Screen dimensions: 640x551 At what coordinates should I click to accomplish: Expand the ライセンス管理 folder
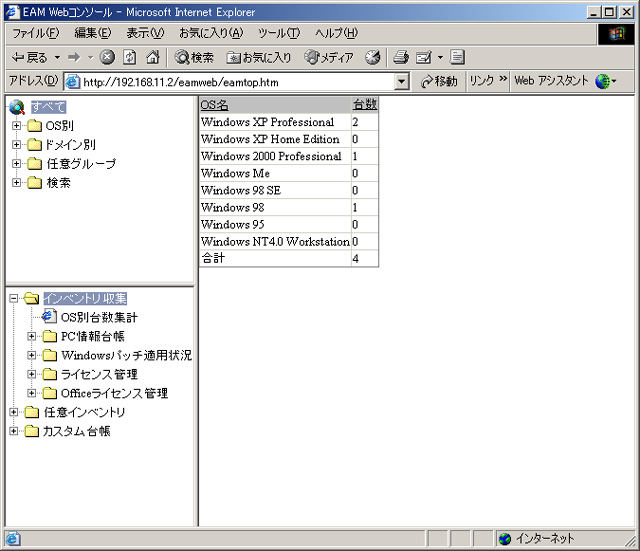pos(31,374)
